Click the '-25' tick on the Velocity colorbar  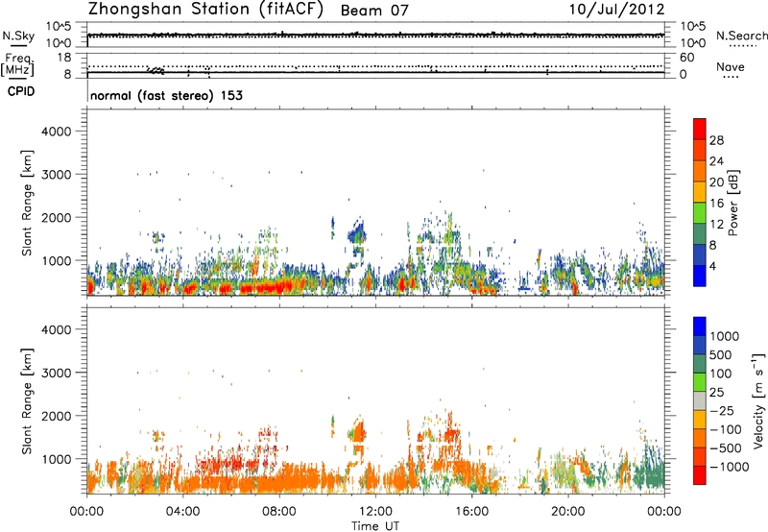pos(724,411)
